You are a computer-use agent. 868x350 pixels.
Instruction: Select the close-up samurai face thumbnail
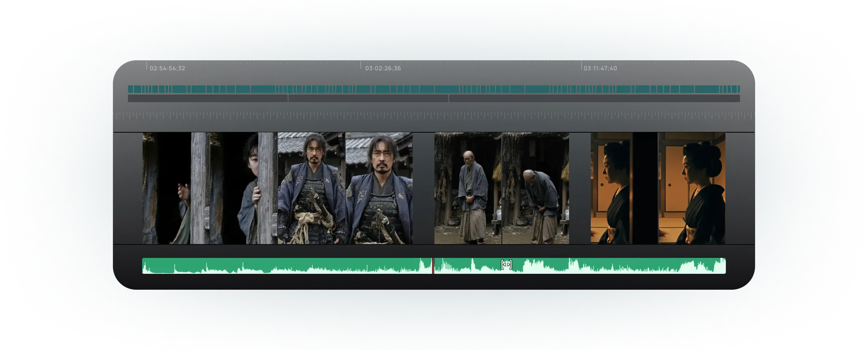(379, 188)
